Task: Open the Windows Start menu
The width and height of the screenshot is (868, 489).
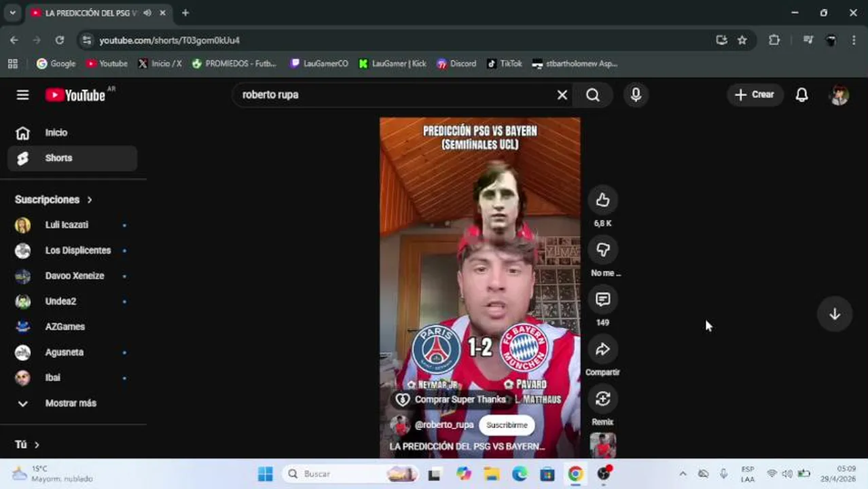Action: (x=266, y=474)
